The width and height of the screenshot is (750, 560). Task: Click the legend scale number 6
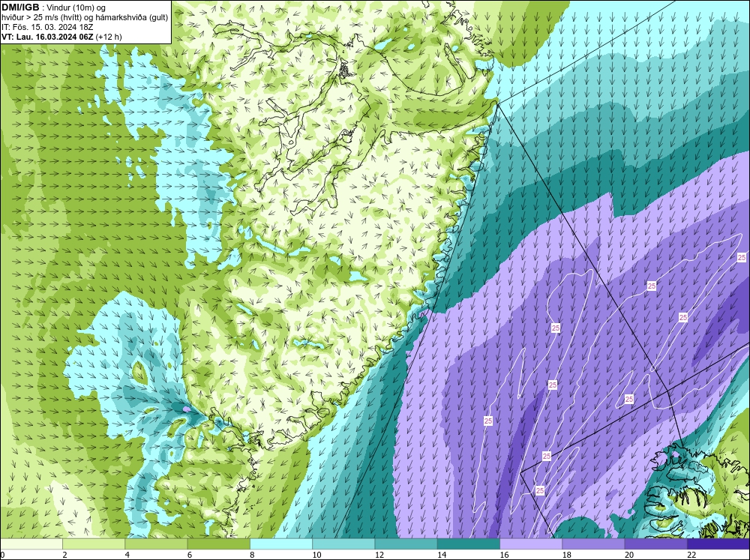(190, 555)
